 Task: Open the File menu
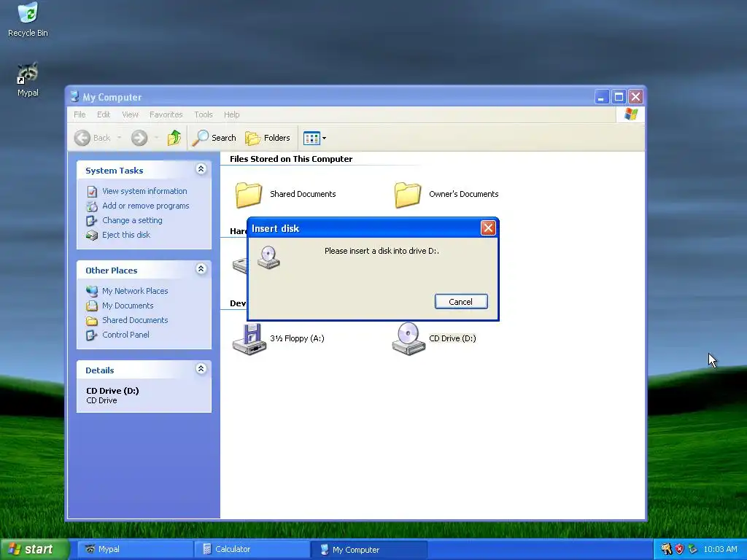click(x=80, y=114)
